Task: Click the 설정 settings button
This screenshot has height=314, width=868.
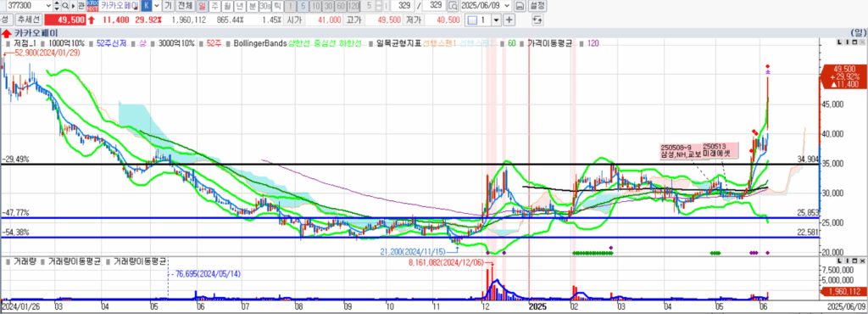Action: point(537,6)
